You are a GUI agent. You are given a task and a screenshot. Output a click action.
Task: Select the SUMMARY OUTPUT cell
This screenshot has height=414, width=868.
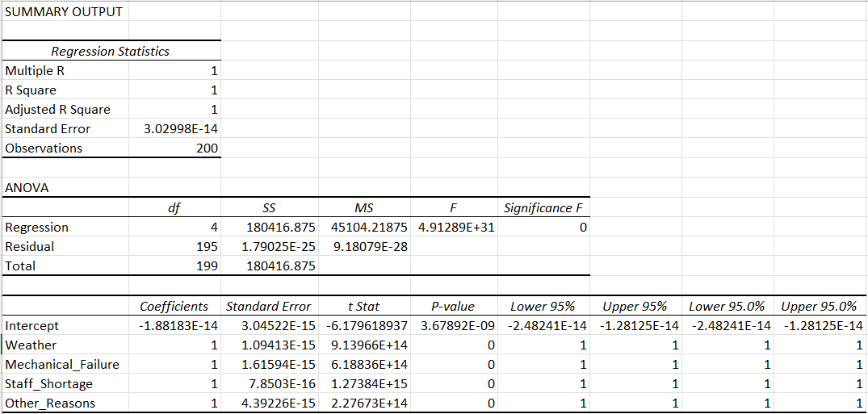click(65, 11)
